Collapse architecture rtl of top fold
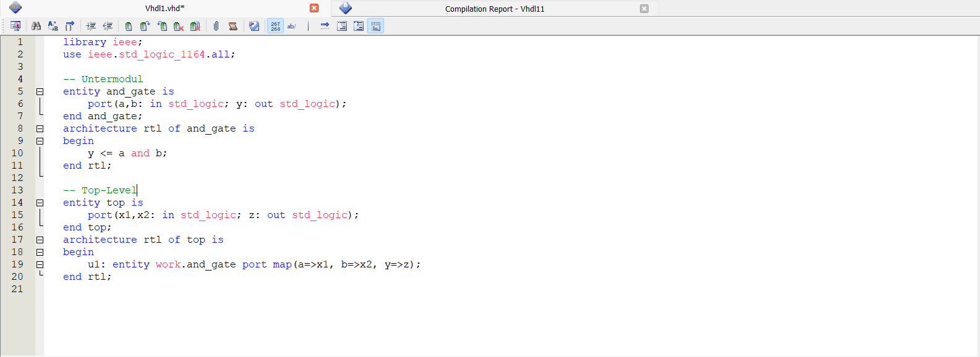This screenshot has height=357, width=980. click(40, 240)
